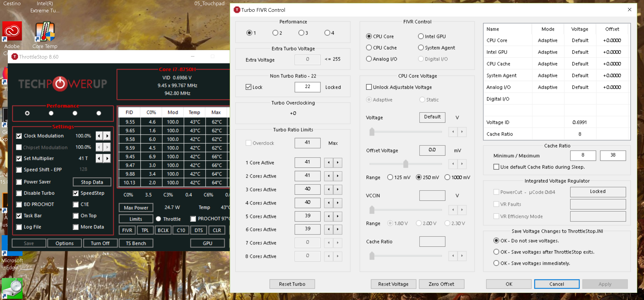644x300 pixels.
Task: Open the C10 button in ThrottleStop
Action: coord(181,230)
